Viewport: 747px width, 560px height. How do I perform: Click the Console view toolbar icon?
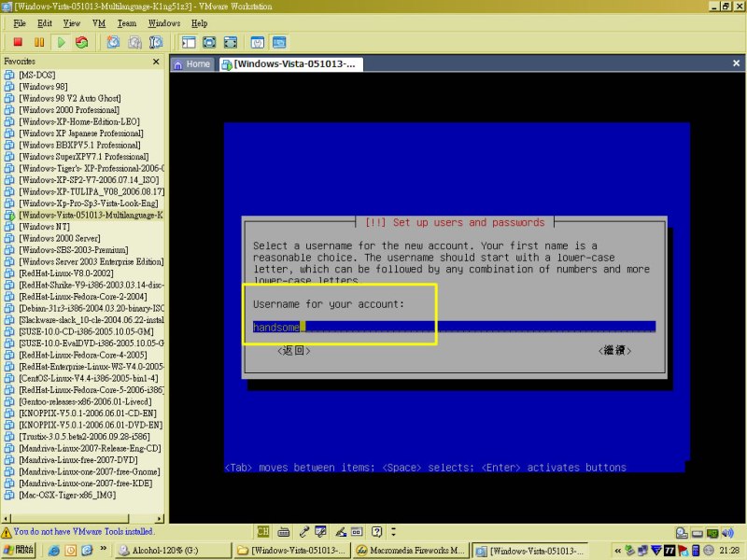[279, 42]
